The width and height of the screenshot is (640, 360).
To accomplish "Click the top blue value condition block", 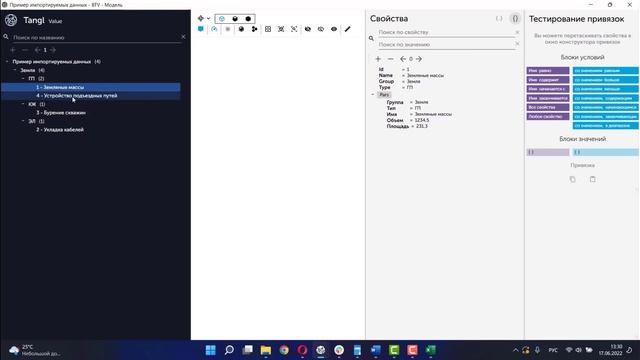I will pyautogui.click(x=605, y=71).
